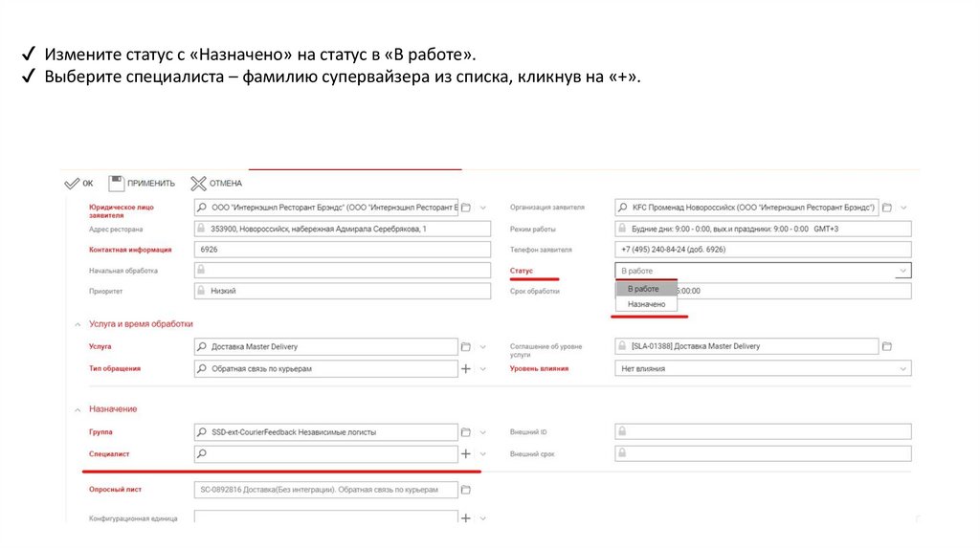Click ПРИМЕНИТЬ to apply changes

pyautogui.click(x=142, y=183)
